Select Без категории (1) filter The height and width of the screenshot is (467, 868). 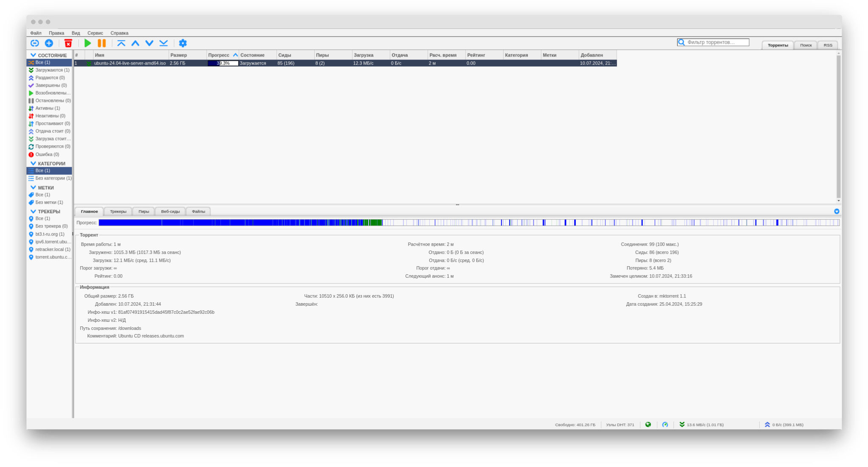49,178
